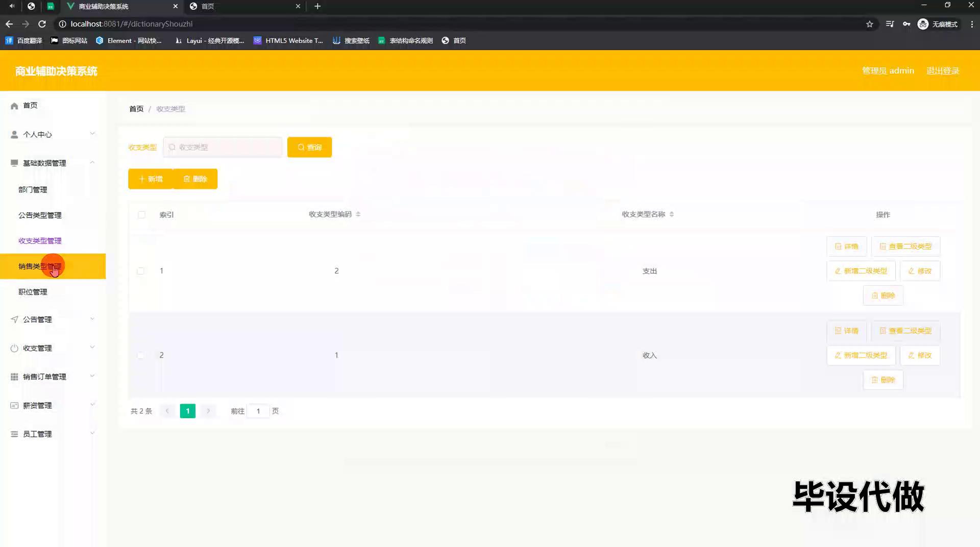Image resolution: width=980 pixels, height=547 pixels.
Task: Check the checkbox for the 支出 row
Action: [140, 271]
